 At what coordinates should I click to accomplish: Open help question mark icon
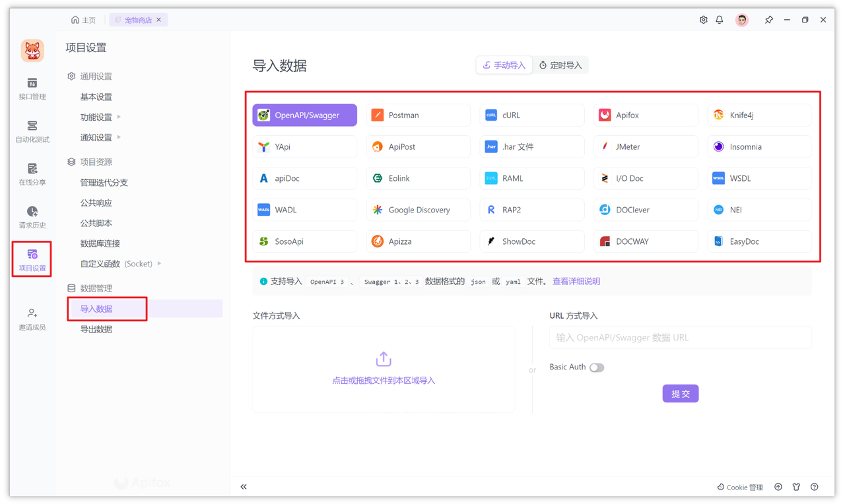pyautogui.click(x=815, y=487)
